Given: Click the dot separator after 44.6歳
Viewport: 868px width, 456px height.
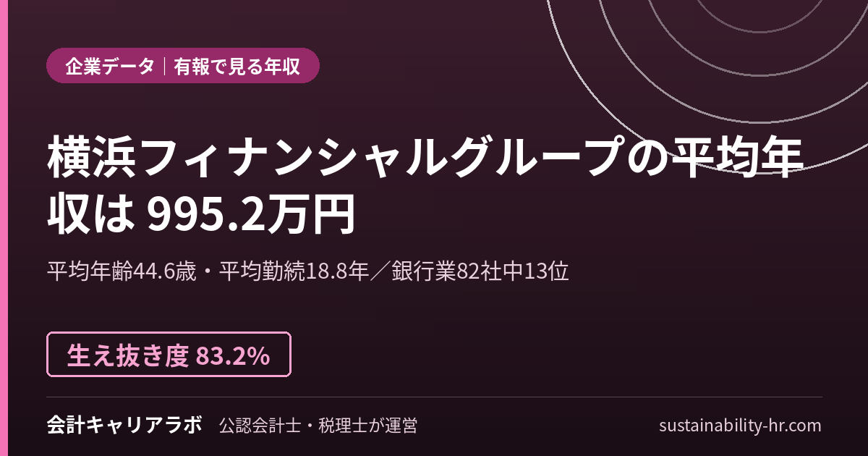Looking at the screenshot, I should point(209,273).
